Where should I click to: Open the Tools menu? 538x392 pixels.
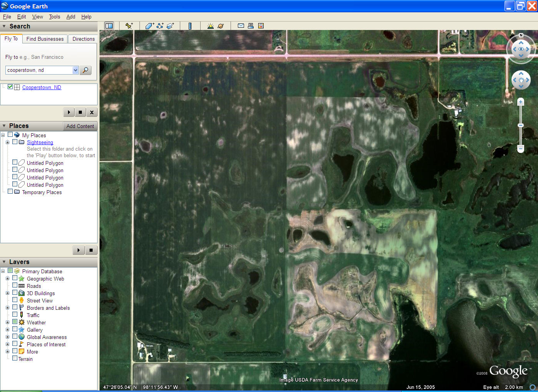pyautogui.click(x=55, y=17)
